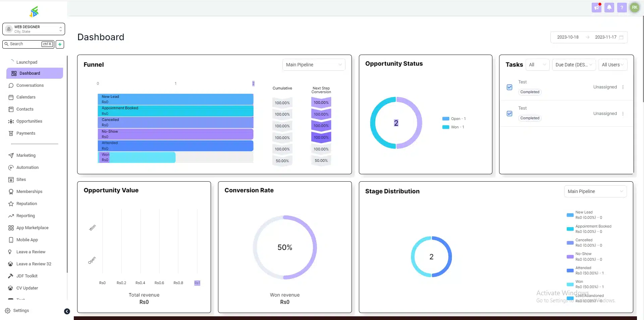Click the green lightning quick actions icon
The image size is (644, 320).
(x=60, y=44)
